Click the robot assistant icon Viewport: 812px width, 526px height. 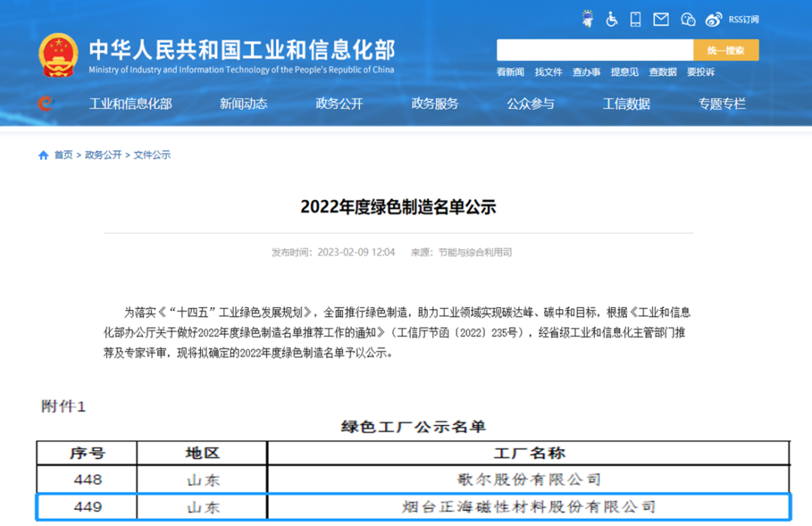587,20
